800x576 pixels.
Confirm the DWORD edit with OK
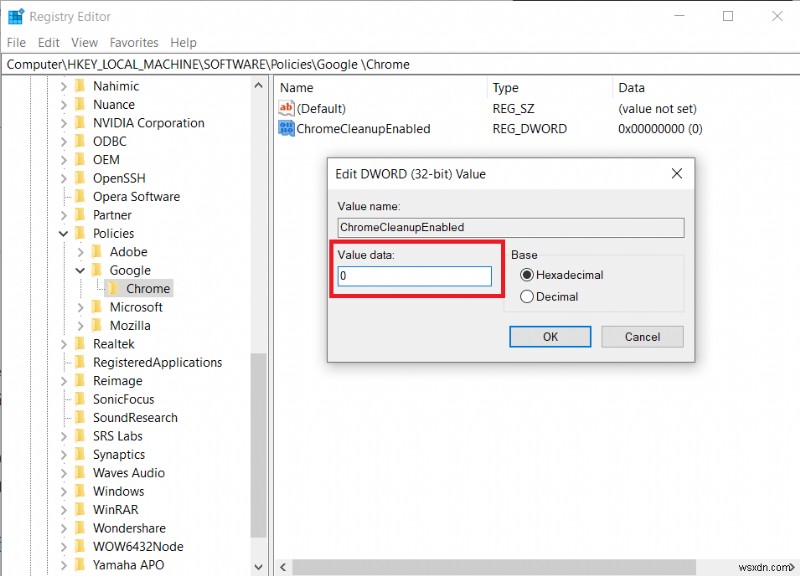pos(550,337)
